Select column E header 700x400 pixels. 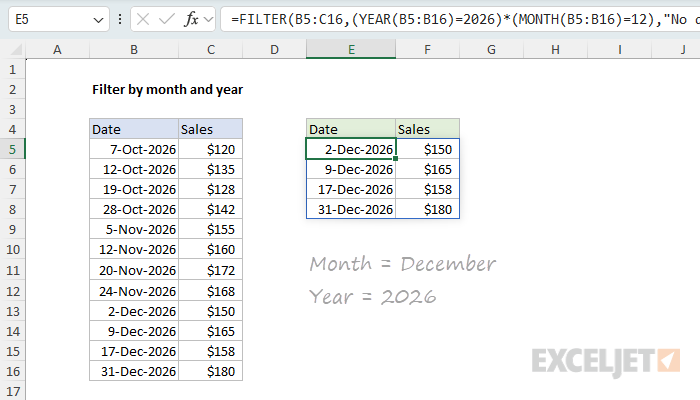pos(351,49)
